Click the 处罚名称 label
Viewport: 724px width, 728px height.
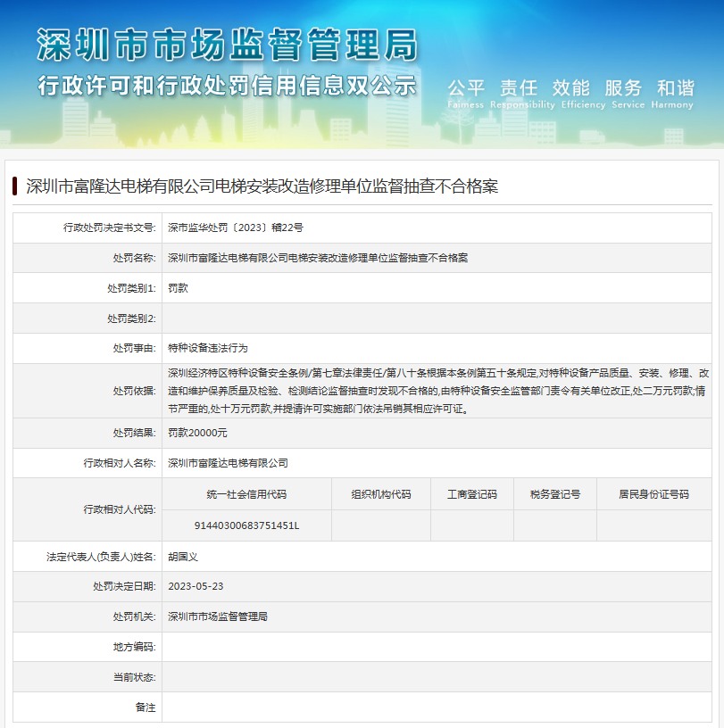tap(134, 258)
